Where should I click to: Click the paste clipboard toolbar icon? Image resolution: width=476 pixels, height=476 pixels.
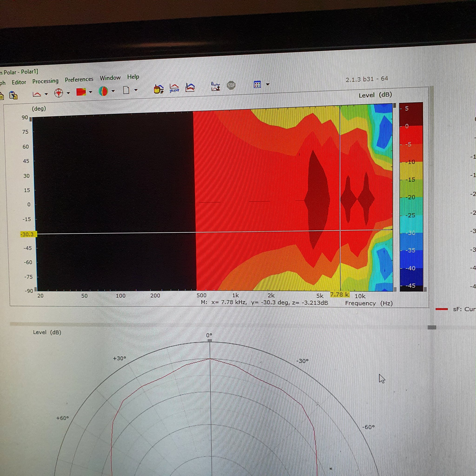click(13, 95)
